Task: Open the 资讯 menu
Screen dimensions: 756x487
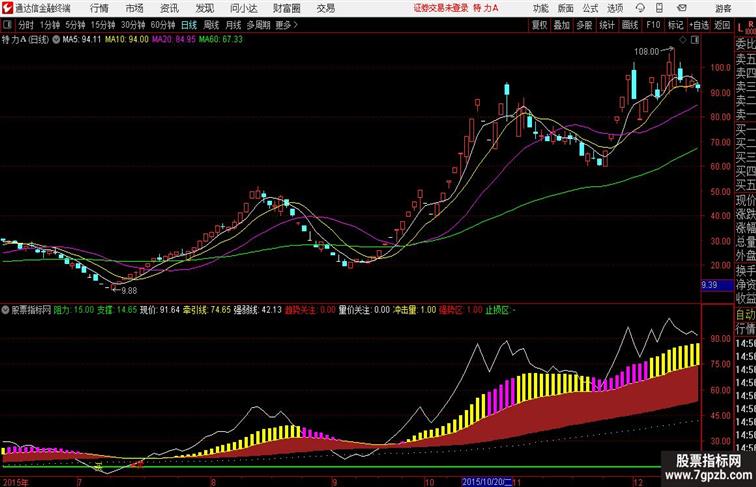Action: (169, 8)
